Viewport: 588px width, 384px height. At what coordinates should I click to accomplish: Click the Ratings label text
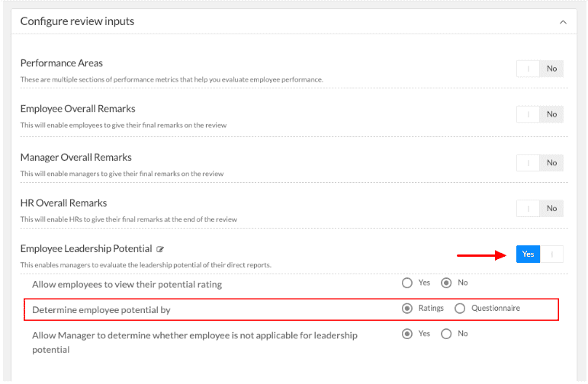pyautogui.click(x=431, y=308)
